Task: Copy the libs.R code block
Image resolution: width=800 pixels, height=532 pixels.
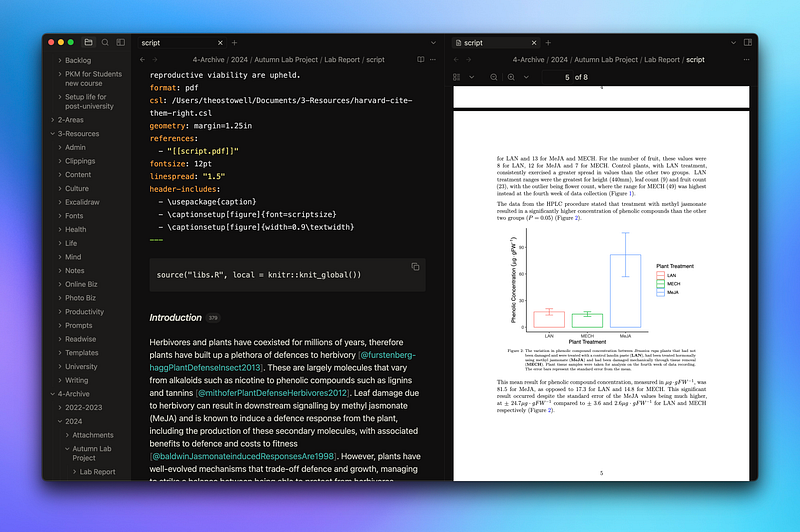Action: click(x=415, y=267)
